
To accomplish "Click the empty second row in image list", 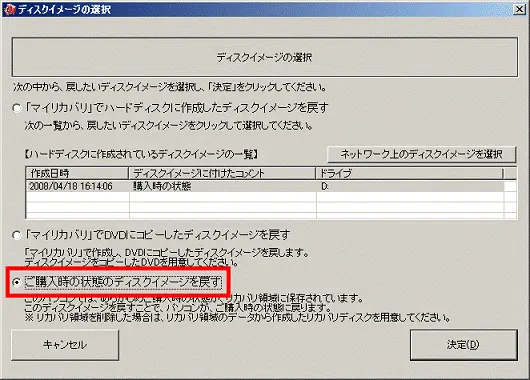I will click(265, 197).
